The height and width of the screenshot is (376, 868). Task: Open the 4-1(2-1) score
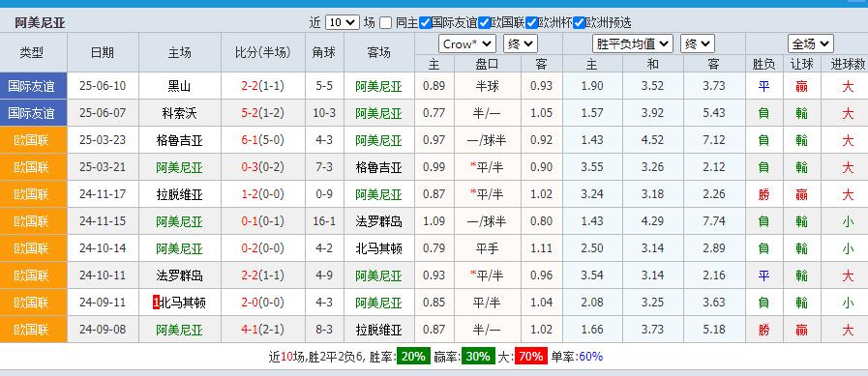262,331
